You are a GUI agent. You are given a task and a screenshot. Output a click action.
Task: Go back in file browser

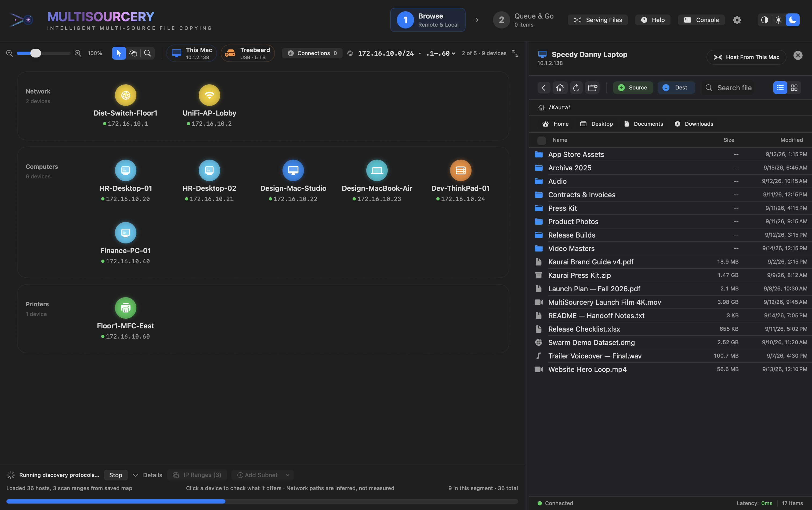(544, 88)
